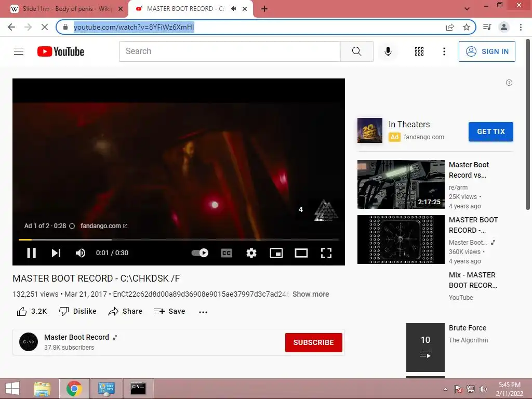The image size is (532, 399).
Task: Click the search magnifier button
Action: pos(356,51)
